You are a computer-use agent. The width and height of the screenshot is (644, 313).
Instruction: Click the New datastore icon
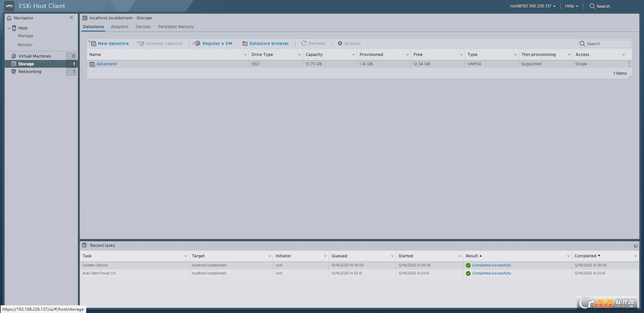click(92, 43)
